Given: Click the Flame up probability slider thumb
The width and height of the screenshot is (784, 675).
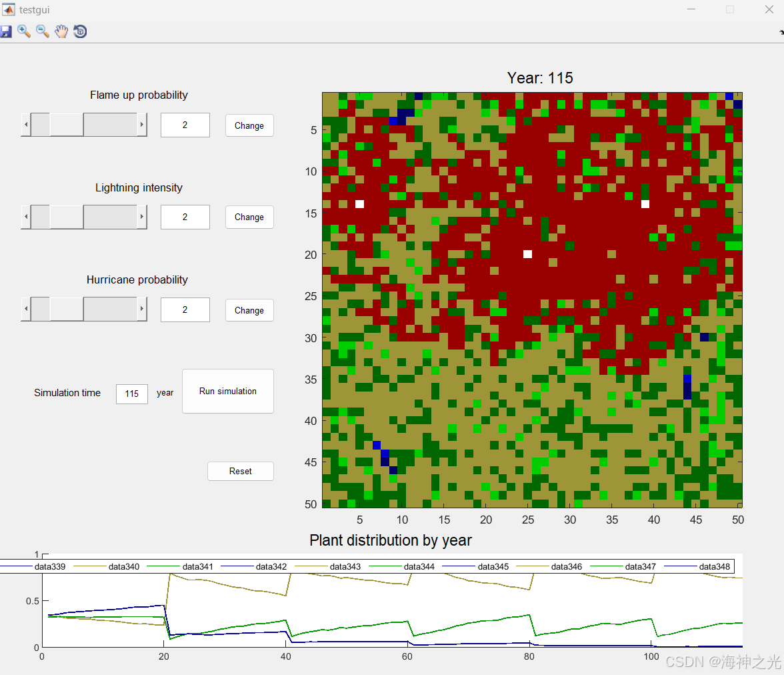Looking at the screenshot, I should pos(67,125).
